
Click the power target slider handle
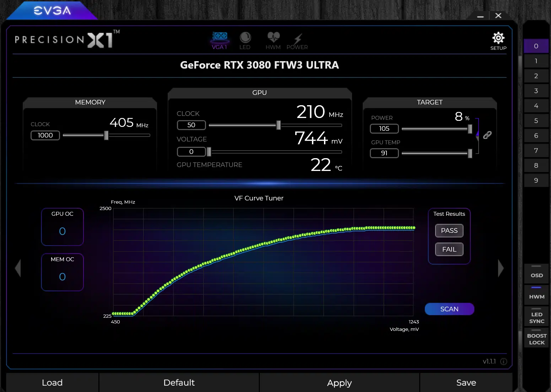click(x=470, y=129)
